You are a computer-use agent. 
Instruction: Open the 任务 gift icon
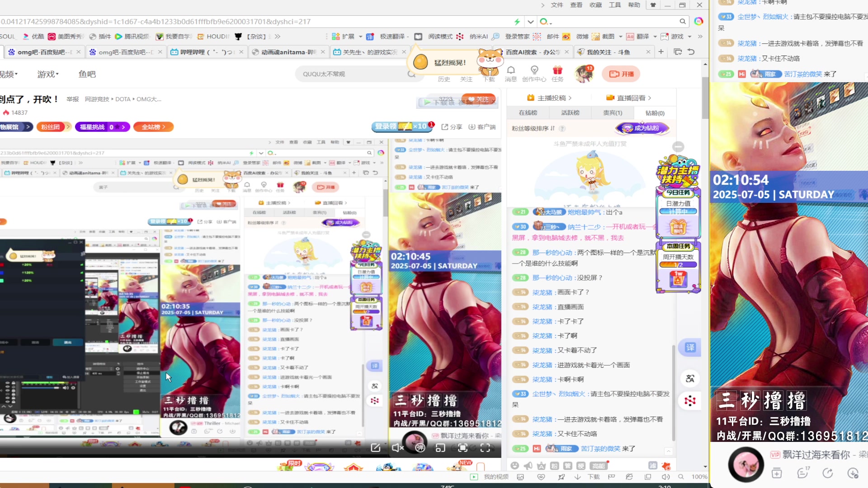click(557, 70)
